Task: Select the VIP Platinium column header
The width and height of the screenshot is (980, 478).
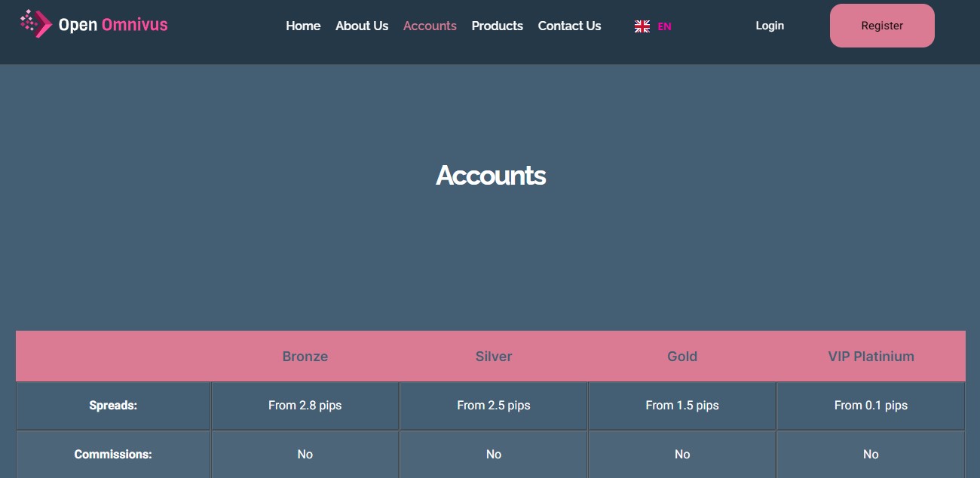Action: coord(871,357)
